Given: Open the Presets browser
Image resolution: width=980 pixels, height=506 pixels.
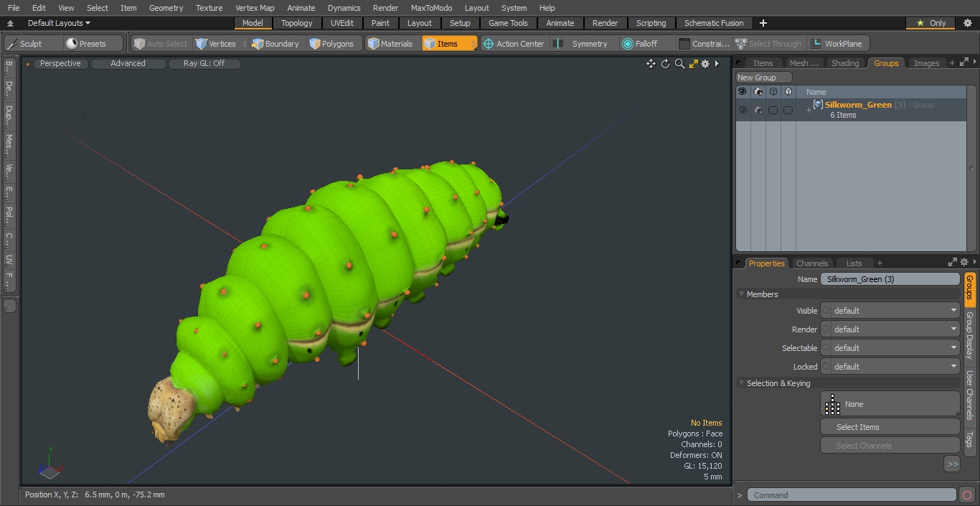Looking at the screenshot, I should tap(93, 44).
